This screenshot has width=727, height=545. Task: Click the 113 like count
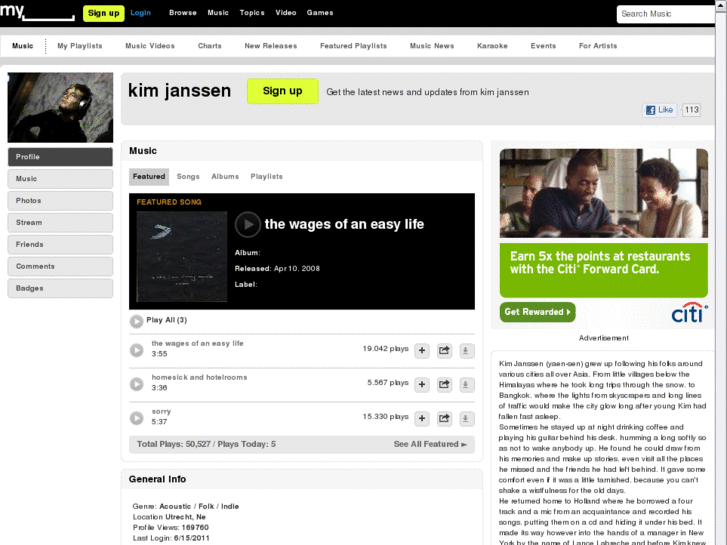point(691,110)
